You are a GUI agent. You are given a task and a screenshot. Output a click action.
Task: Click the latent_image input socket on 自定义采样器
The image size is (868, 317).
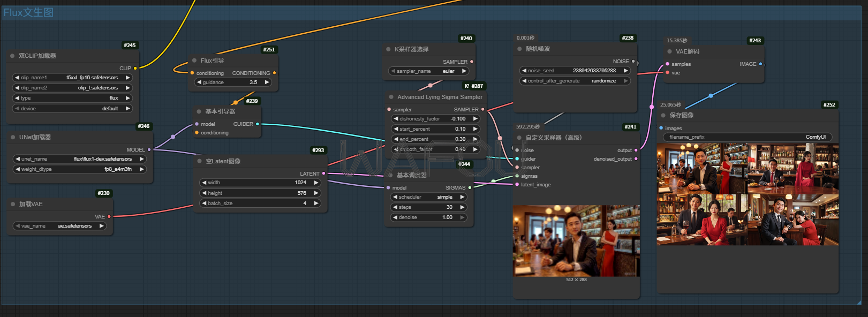(517, 184)
